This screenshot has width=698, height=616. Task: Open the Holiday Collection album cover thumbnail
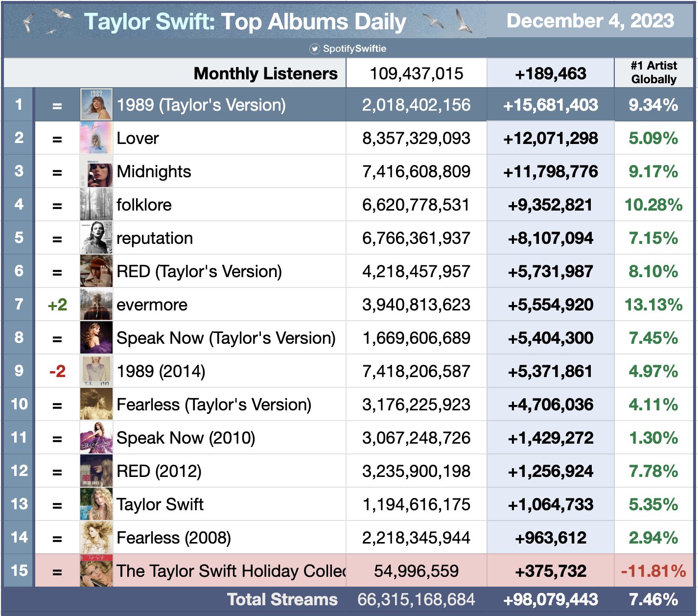pos(96,571)
